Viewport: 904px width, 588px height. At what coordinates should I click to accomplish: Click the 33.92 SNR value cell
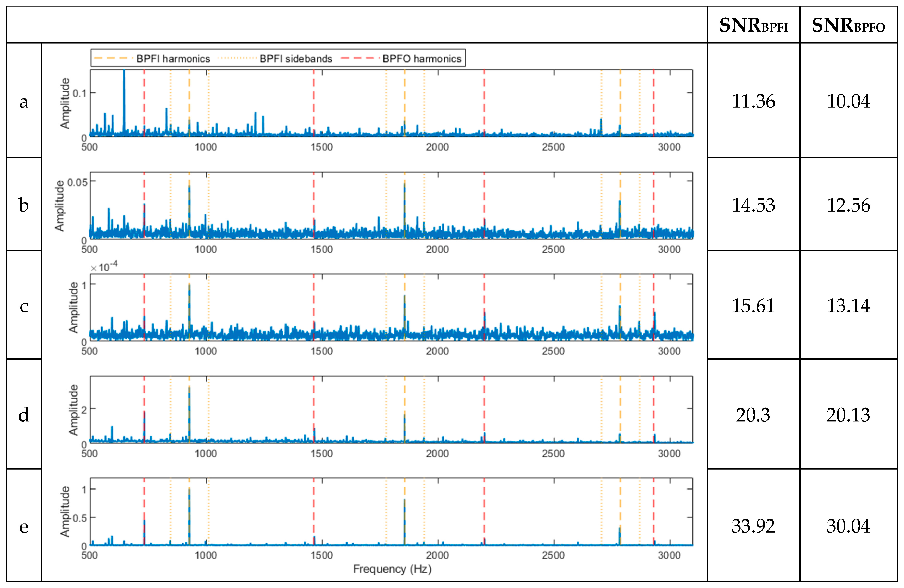[753, 526]
